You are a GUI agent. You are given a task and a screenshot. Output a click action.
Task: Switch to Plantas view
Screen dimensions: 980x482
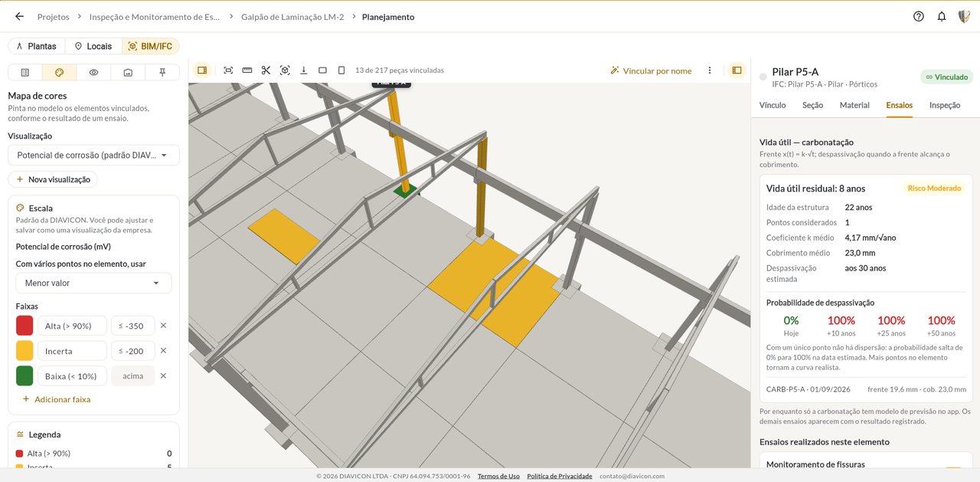[x=36, y=46]
